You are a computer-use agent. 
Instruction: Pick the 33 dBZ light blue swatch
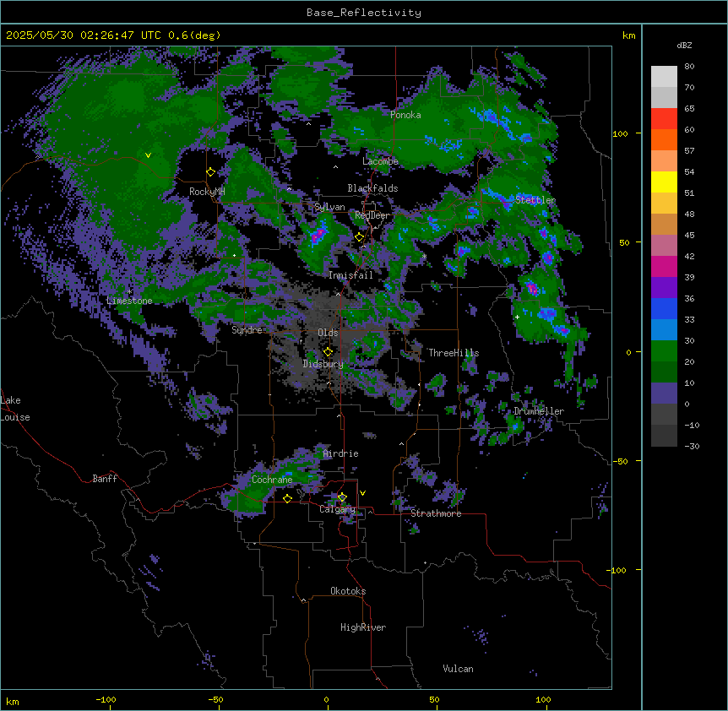(x=664, y=329)
